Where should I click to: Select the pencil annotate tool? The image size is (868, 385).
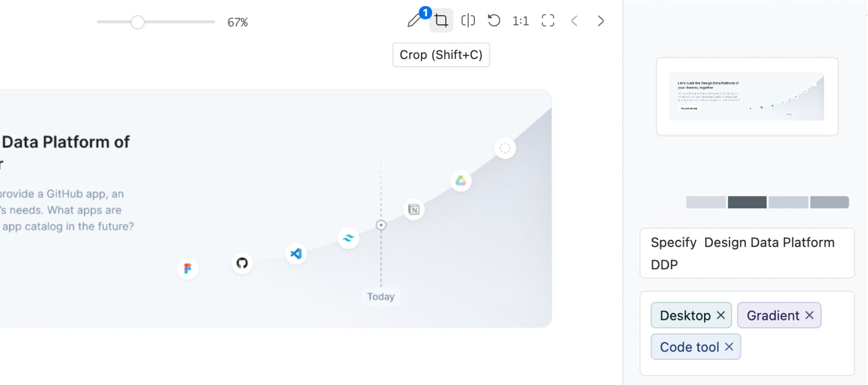[414, 21]
